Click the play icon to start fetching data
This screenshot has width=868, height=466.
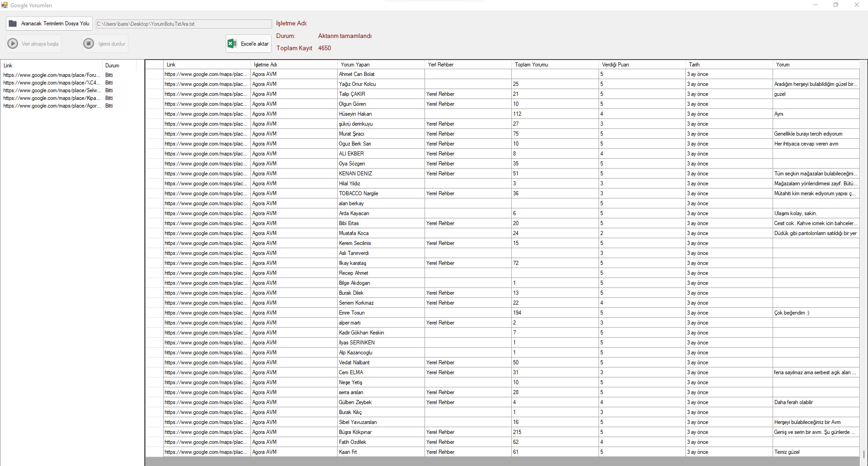(x=13, y=43)
